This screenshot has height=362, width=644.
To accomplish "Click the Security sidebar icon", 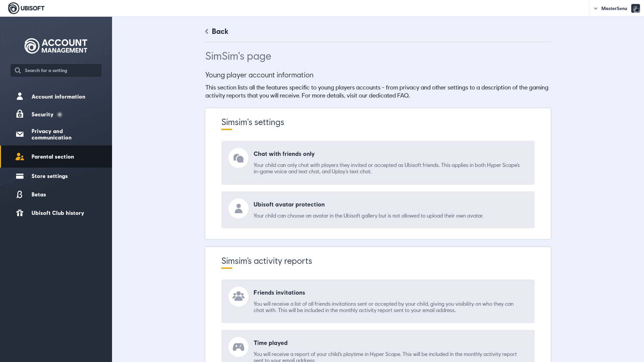I will (19, 114).
